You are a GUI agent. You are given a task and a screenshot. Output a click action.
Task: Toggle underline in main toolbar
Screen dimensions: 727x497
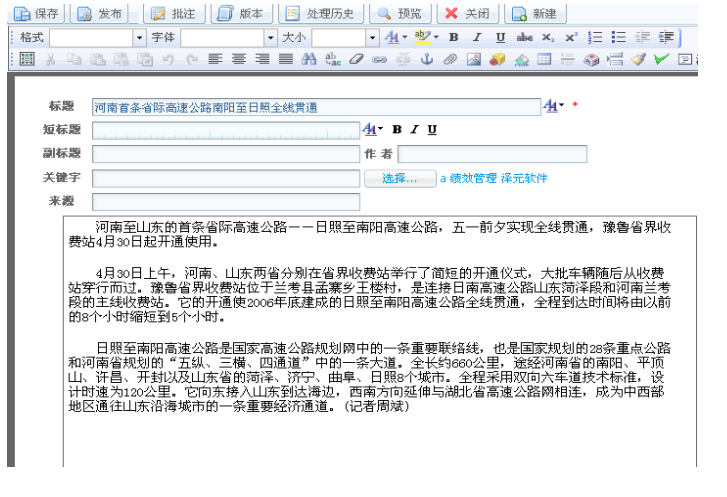click(x=500, y=38)
